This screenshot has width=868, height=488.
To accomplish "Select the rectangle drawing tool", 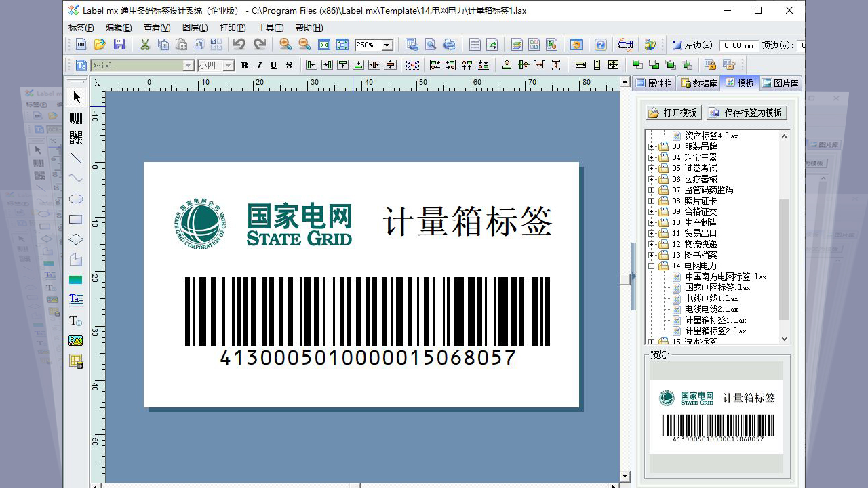I will click(x=76, y=218).
